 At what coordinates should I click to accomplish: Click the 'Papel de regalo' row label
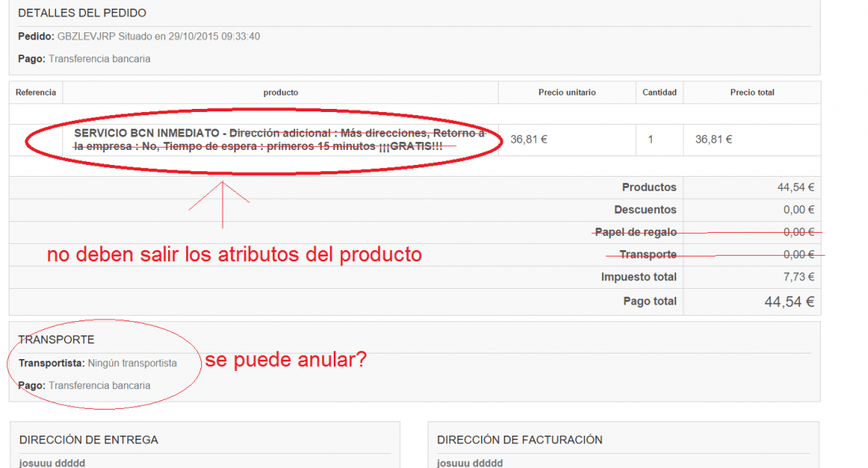[635, 232]
